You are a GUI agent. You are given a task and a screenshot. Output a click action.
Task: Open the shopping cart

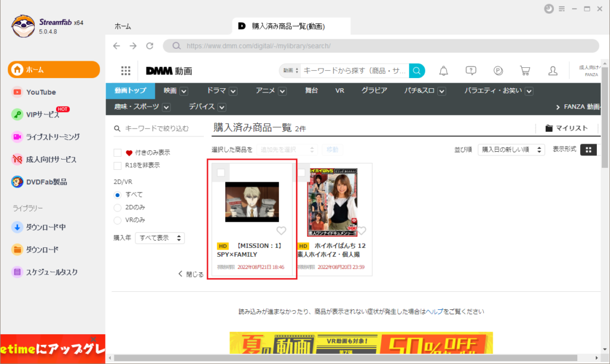click(525, 70)
